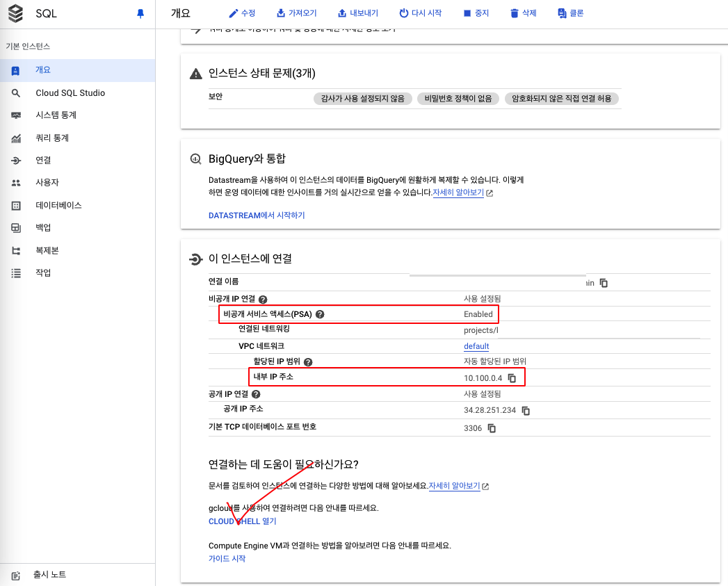The height and width of the screenshot is (586, 728).
Task: Click 중지 (stop) toolbar button
Action: click(476, 13)
